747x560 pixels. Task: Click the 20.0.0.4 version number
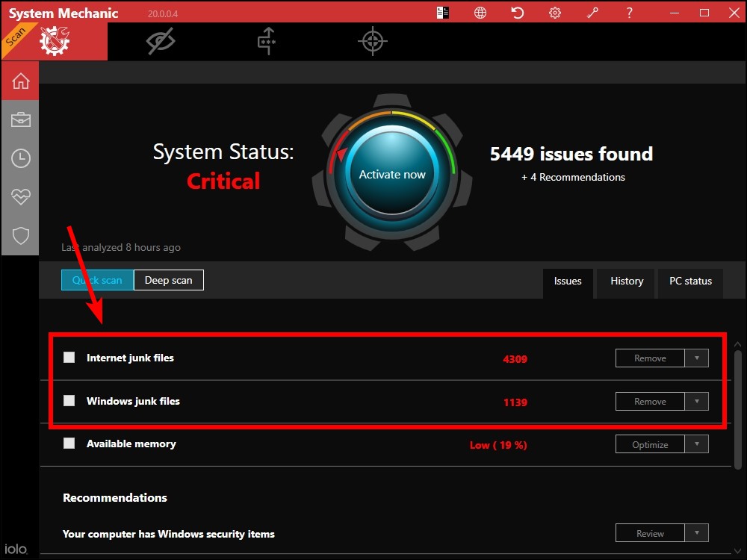tap(163, 13)
